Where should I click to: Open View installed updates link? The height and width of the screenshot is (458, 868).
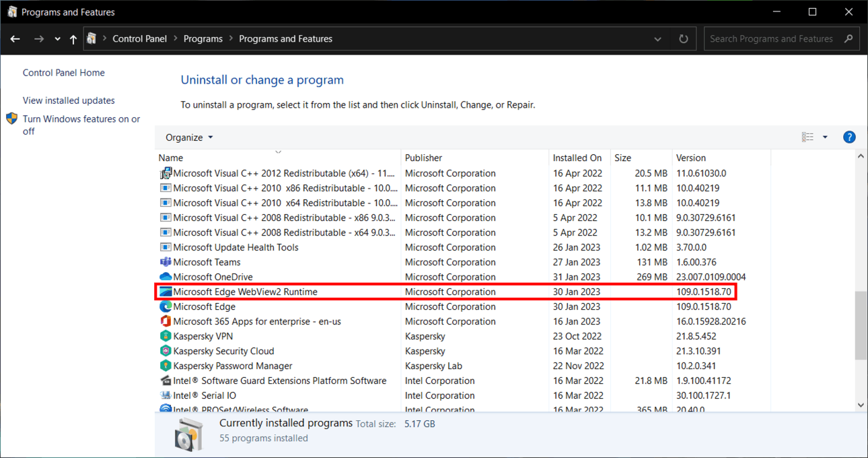69,100
